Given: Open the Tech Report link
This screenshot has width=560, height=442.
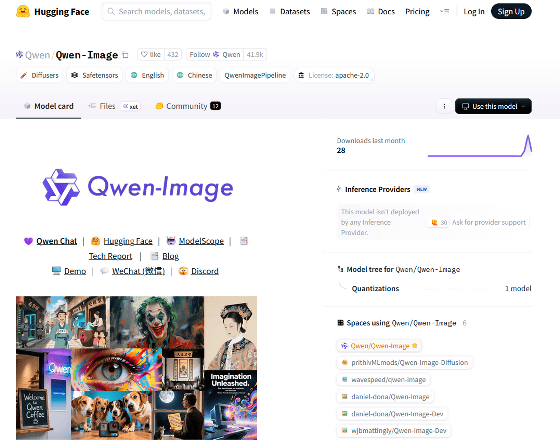Looking at the screenshot, I should click(110, 256).
